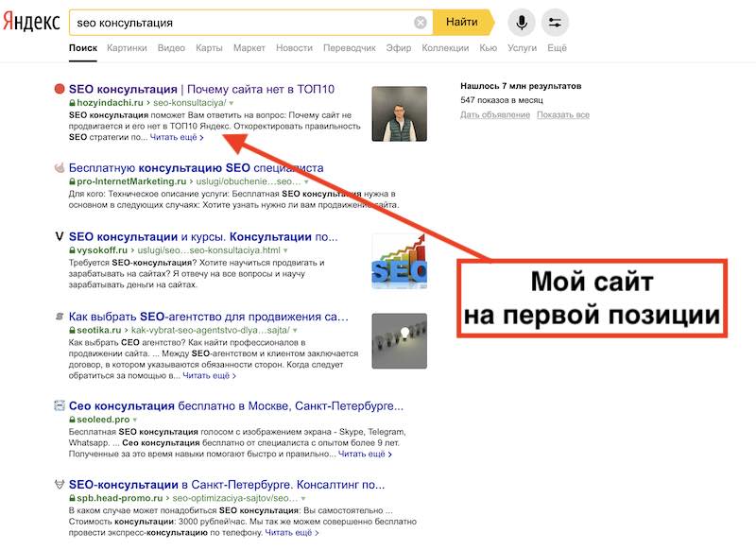This screenshot has width=756, height=550.
Task: Open dropdown arrow after seoleed.pro
Action: [135, 420]
